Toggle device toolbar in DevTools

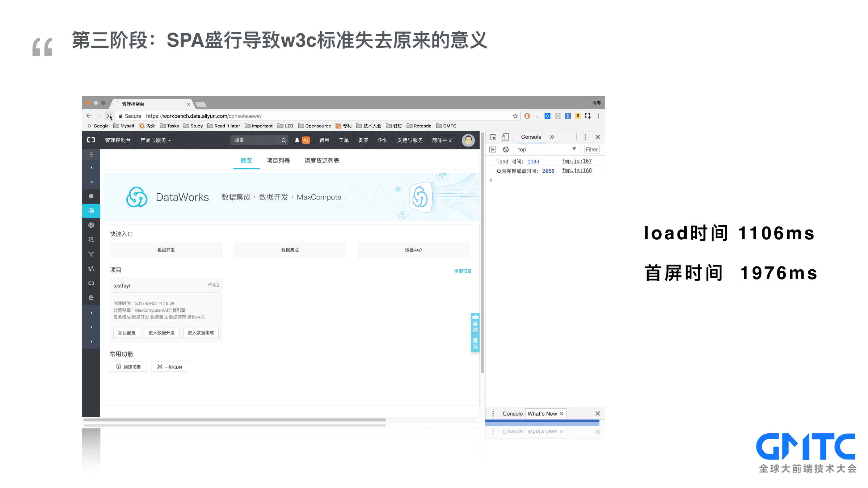pos(505,137)
